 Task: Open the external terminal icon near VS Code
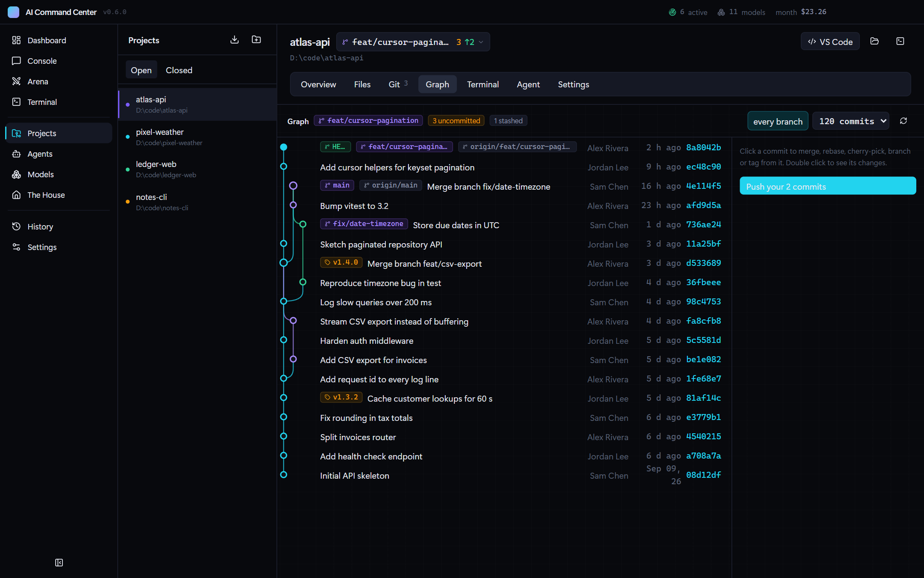click(x=900, y=41)
